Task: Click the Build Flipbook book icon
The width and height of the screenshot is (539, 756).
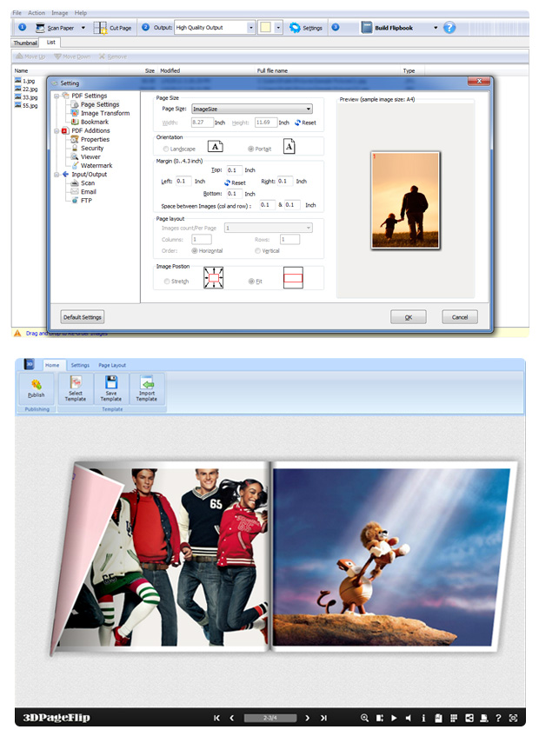Action: (367, 28)
